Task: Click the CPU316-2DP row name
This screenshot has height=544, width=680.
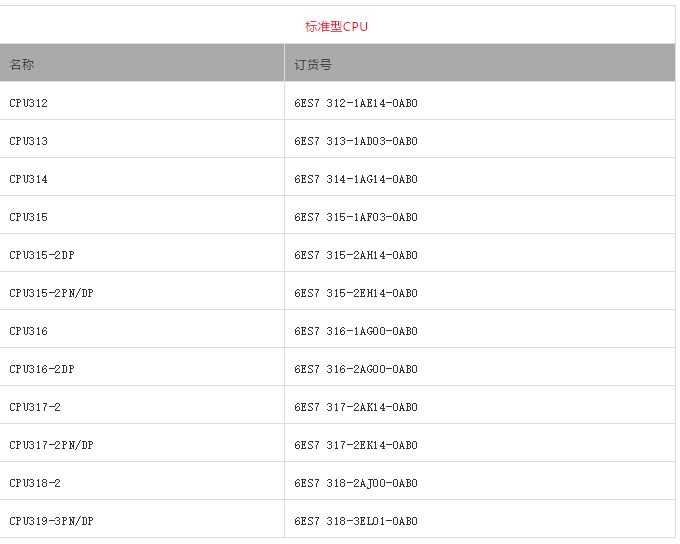Action: click(42, 369)
